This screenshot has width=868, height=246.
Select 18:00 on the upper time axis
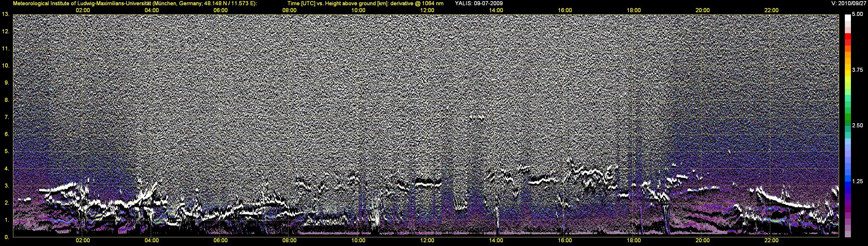tap(634, 10)
